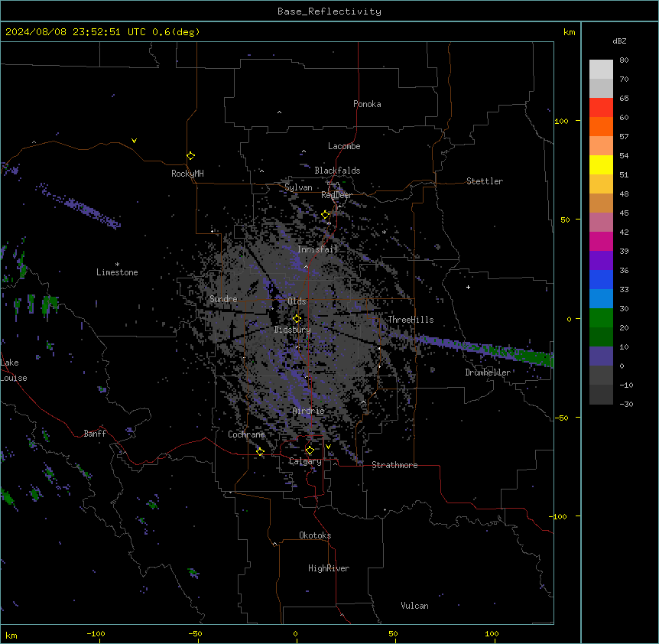
Task: Select the red 65 dBZ legend swatch
Action: (601, 108)
